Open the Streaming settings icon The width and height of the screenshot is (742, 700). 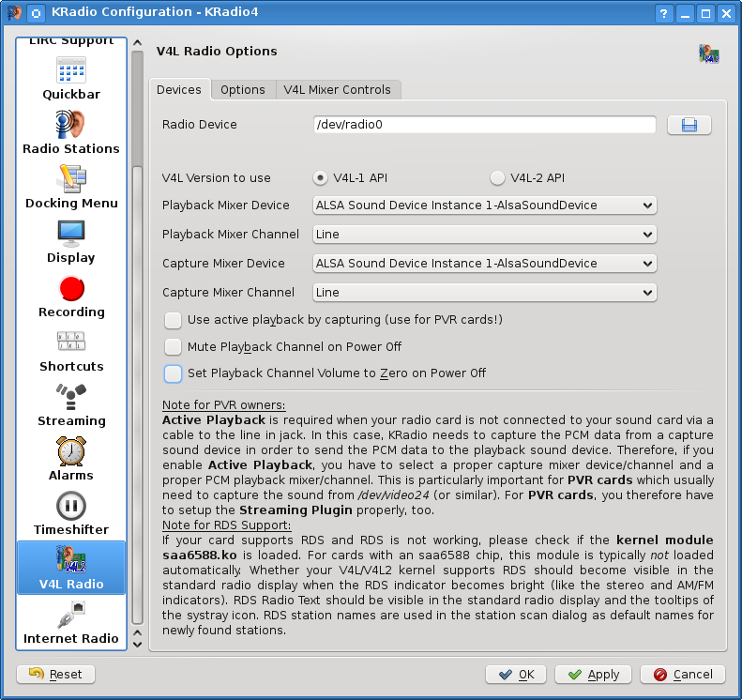click(x=71, y=397)
